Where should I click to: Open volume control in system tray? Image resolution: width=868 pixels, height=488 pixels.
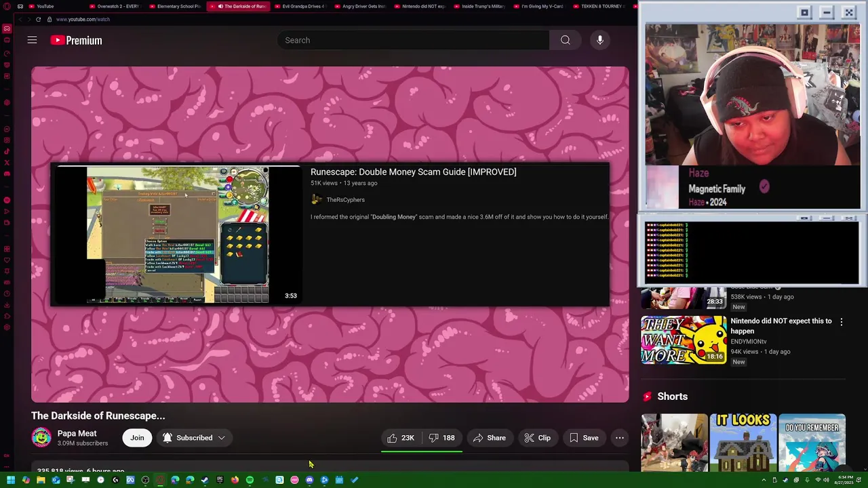tap(827, 480)
